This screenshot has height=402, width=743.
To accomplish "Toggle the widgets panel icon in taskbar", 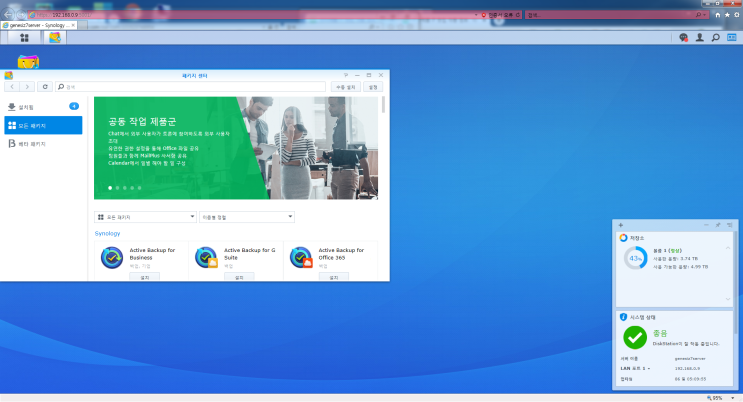I will click(732, 37).
